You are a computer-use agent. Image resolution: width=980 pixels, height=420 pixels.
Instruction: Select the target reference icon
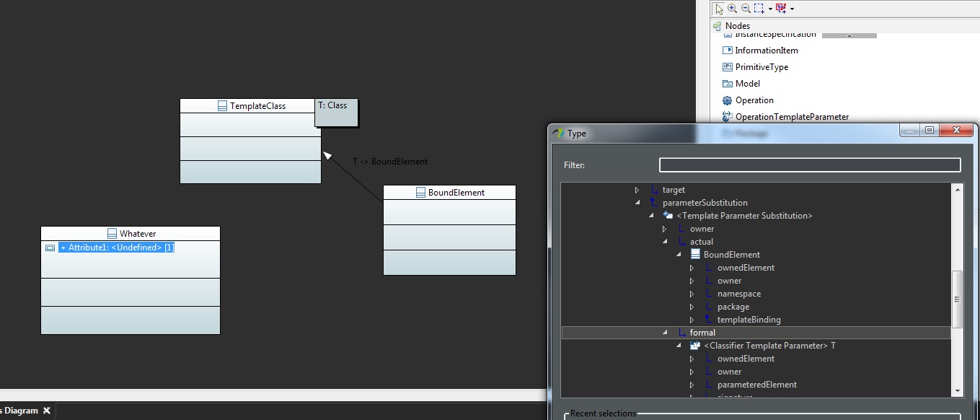(654, 190)
